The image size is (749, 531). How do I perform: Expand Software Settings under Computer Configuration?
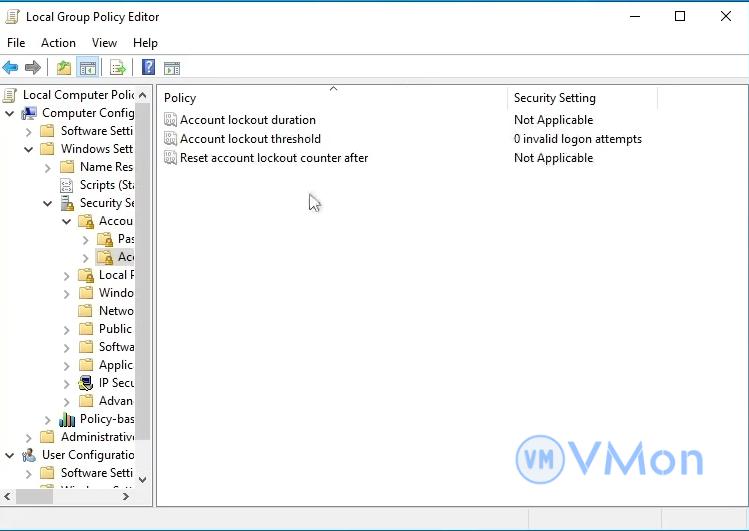pos(29,131)
